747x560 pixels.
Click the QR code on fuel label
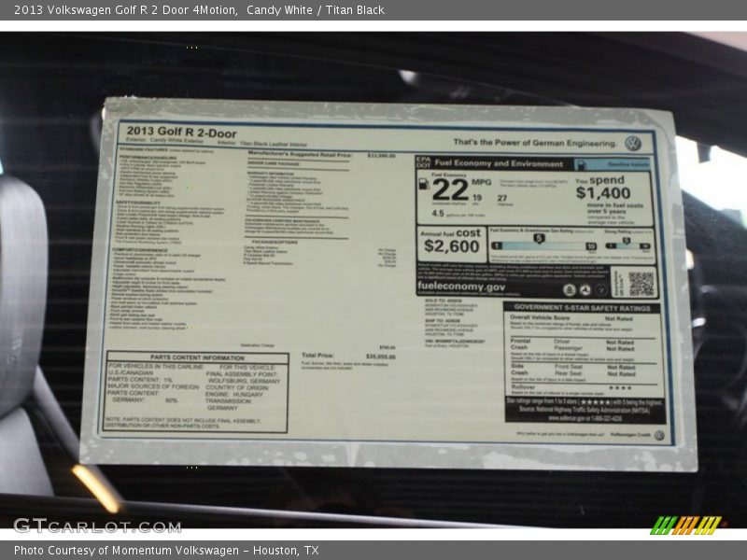[x=641, y=284]
